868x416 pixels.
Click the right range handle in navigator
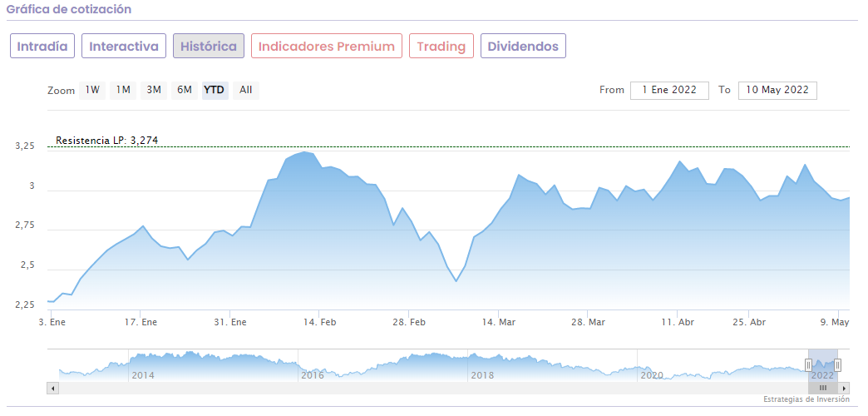837,364
